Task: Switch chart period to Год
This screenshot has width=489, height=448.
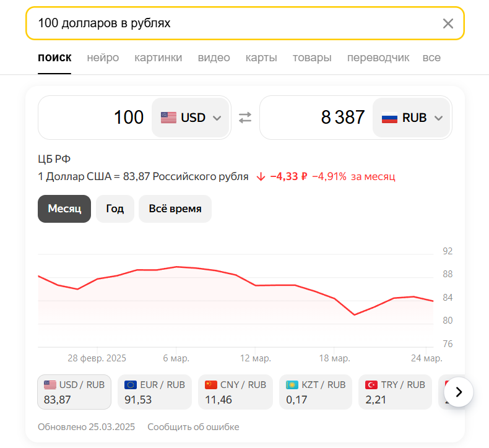Action: pyautogui.click(x=115, y=209)
